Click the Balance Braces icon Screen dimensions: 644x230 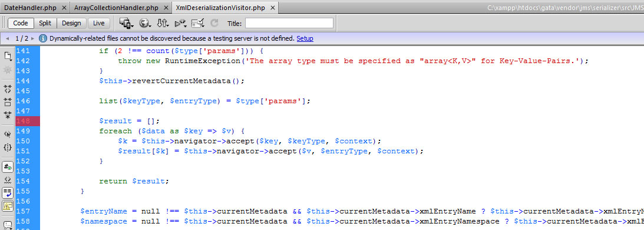[8, 147]
